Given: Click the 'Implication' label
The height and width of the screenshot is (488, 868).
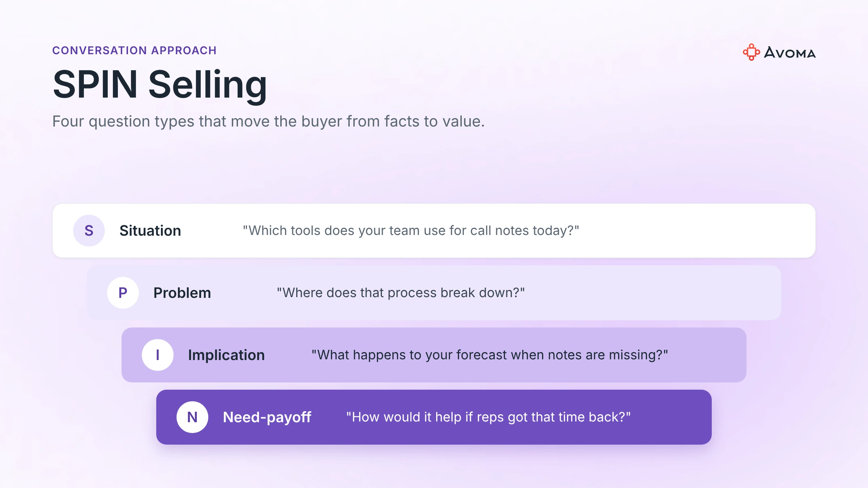Looking at the screenshot, I should click(226, 355).
